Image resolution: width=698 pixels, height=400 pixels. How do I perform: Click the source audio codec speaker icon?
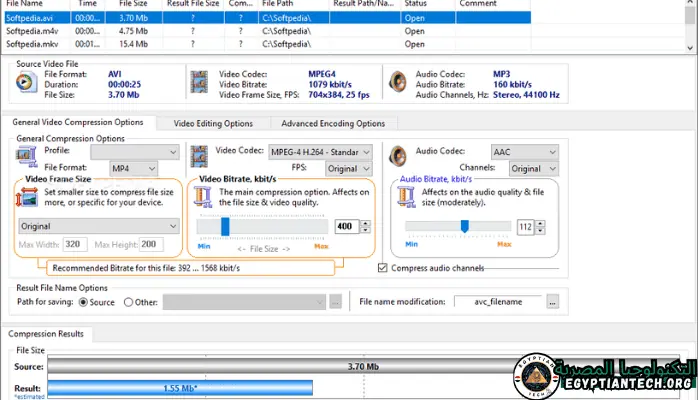click(x=398, y=84)
